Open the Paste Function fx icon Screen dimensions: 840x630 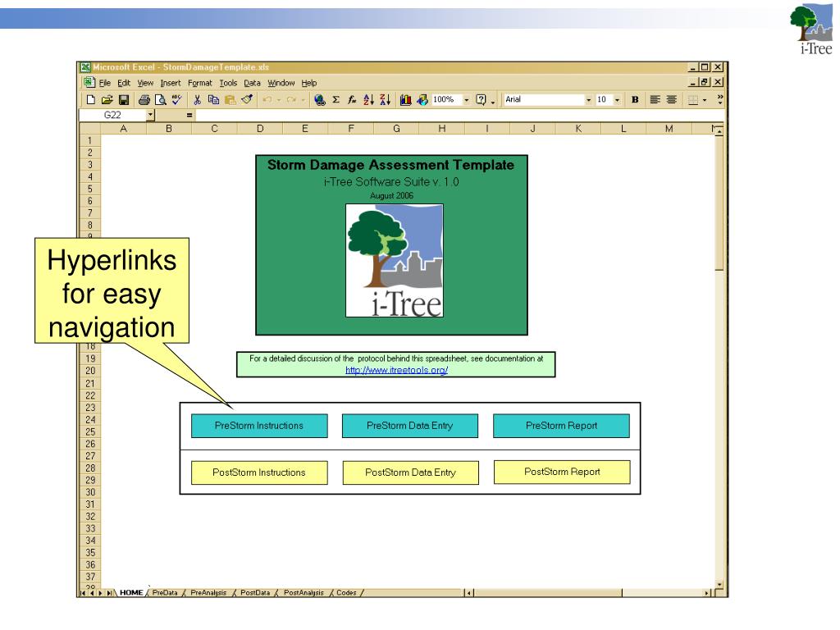352,99
